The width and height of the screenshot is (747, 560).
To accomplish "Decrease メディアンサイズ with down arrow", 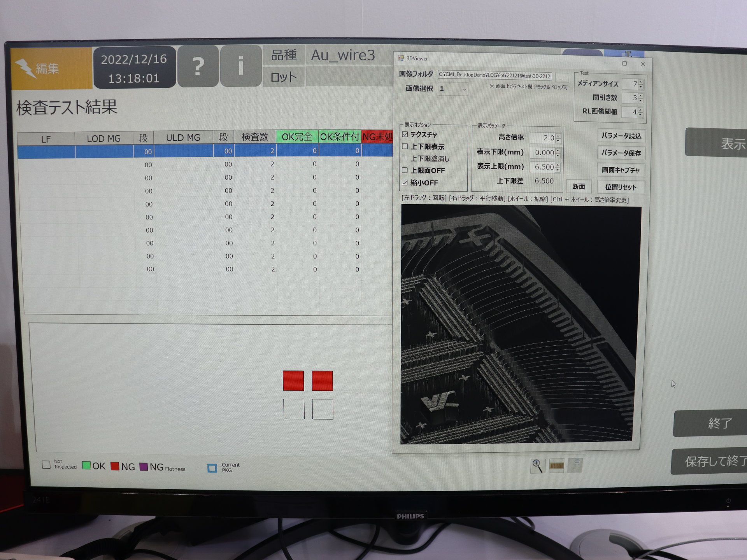I will click(641, 86).
